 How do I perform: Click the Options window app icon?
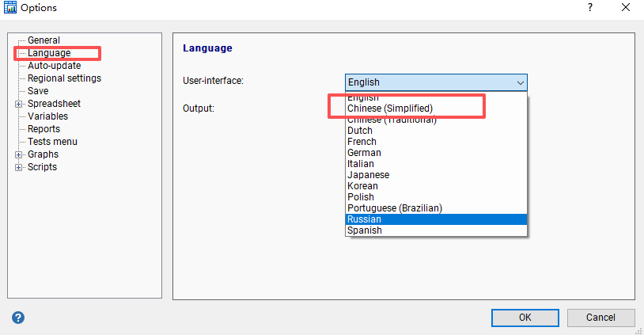point(9,7)
